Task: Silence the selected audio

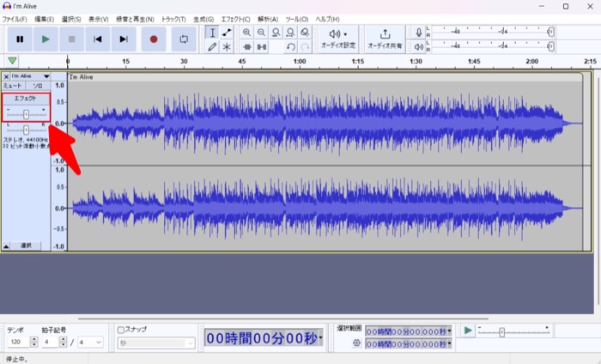Action: (x=261, y=47)
